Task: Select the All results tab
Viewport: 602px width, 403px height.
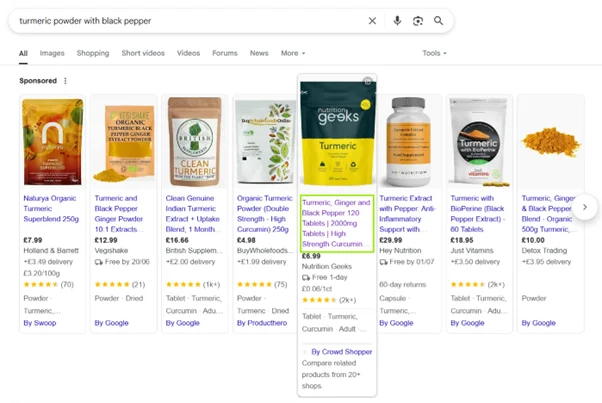Action: pyautogui.click(x=23, y=53)
